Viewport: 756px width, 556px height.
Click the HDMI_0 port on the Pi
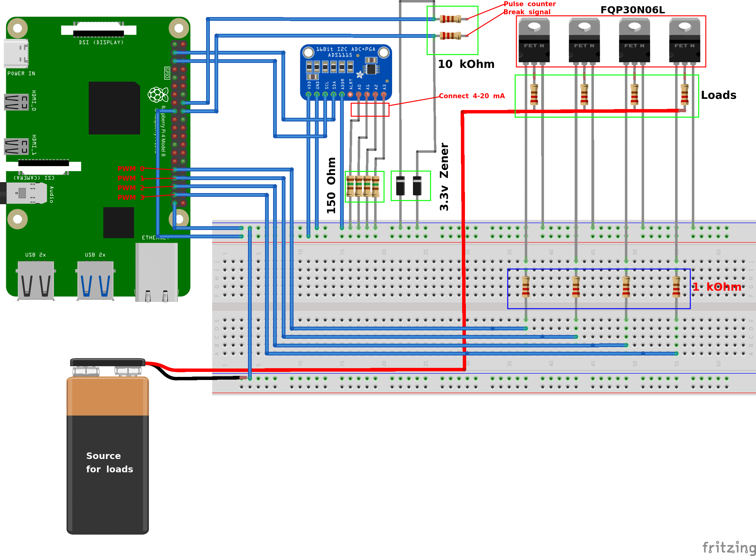click(16, 102)
